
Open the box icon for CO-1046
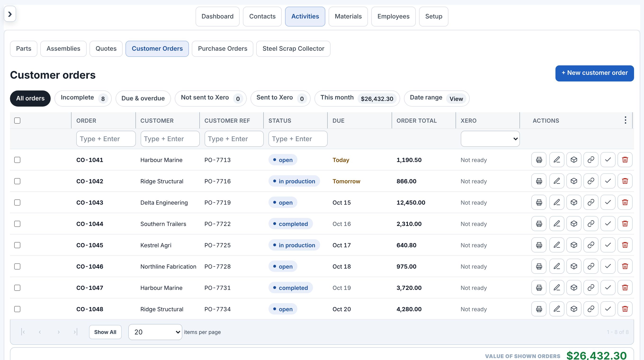574,266
